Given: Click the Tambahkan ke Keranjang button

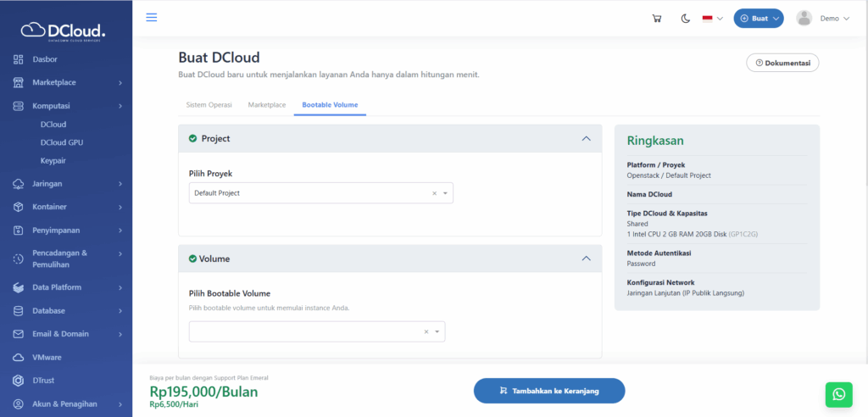Looking at the screenshot, I should tap(548, 391).
